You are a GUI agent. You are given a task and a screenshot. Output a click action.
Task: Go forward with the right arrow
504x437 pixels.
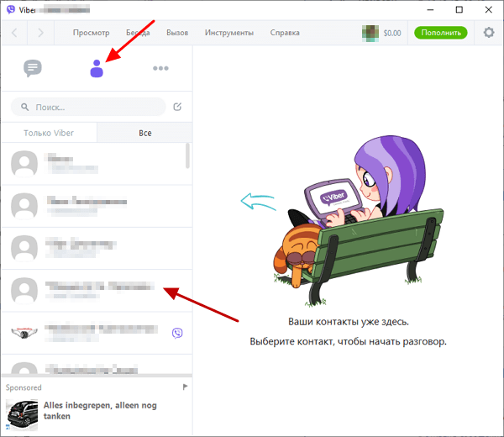coord(40,33)
